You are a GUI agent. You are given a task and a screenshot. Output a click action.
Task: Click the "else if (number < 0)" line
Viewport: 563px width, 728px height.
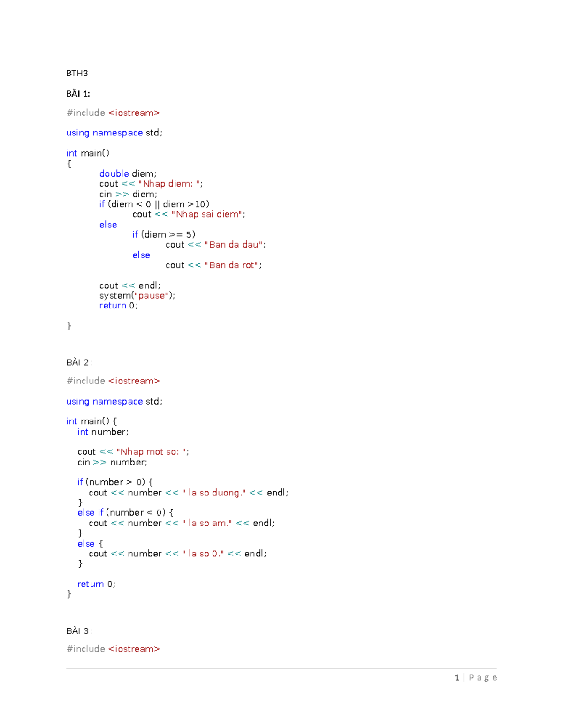[125, 513]
